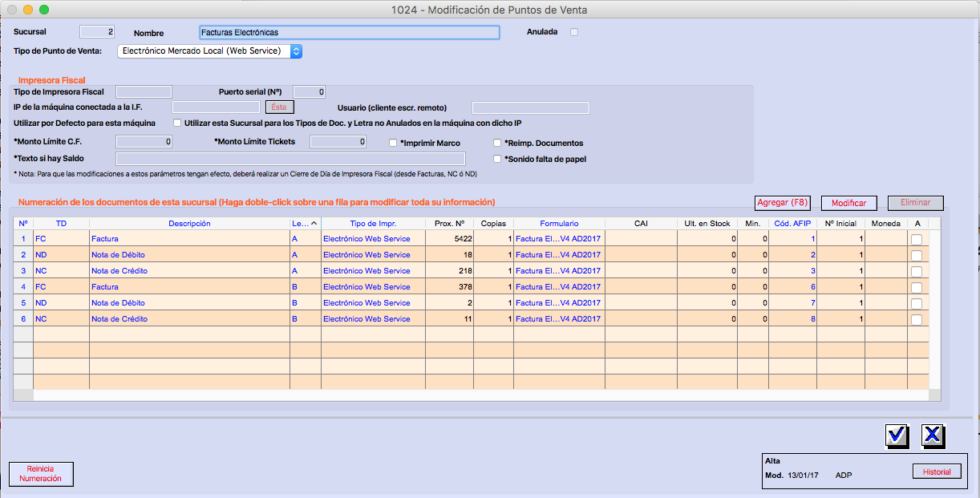
Task: Click the Usuario (cliente escr. remoto) field
Action: click(531, 107)
